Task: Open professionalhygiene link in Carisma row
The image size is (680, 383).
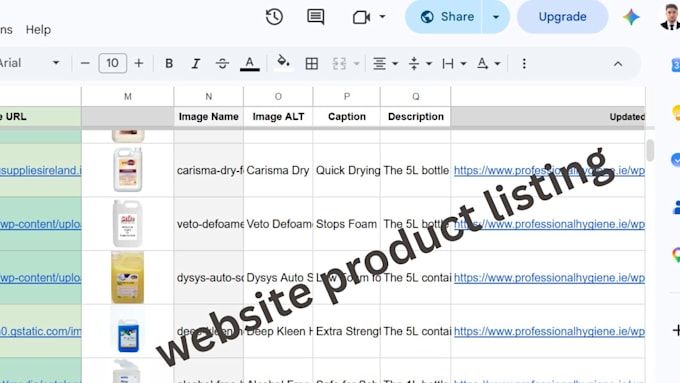Action: [x=549, y=170]
